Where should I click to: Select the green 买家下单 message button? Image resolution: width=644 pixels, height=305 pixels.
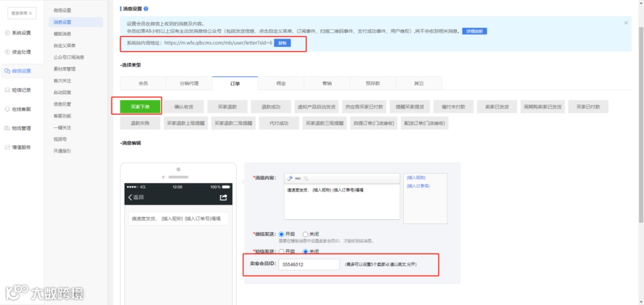coord(140,107)
